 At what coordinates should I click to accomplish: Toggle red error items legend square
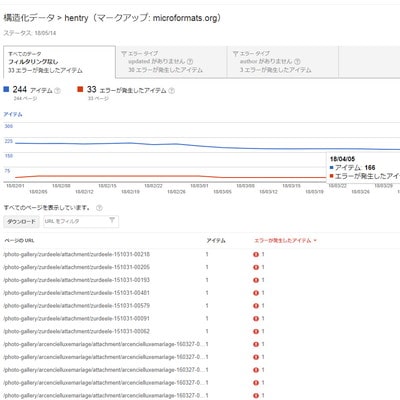pos(80,89)
